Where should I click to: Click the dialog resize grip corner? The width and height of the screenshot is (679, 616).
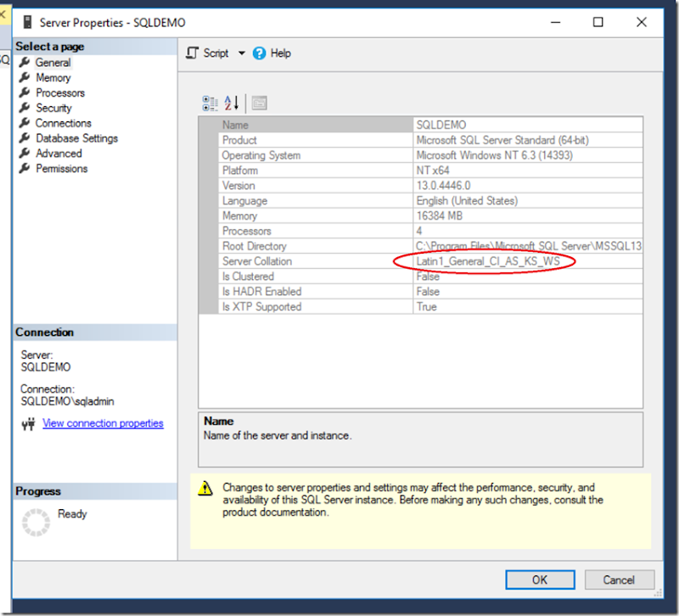tap(659, 593)
